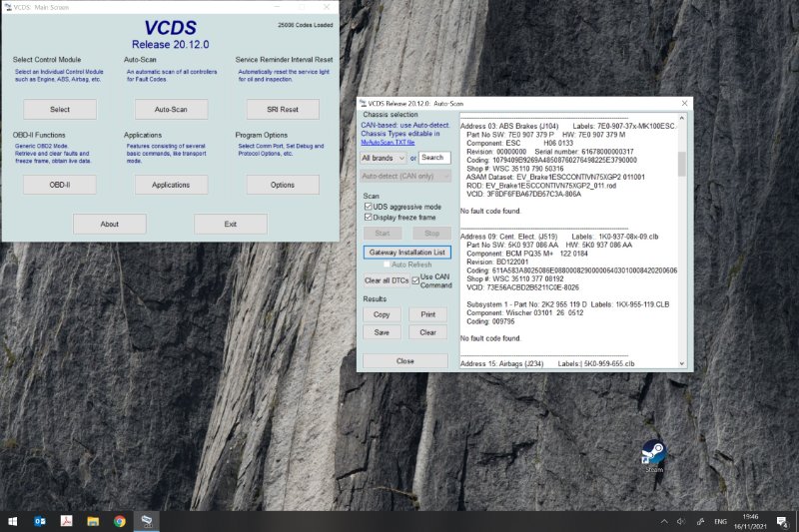Click the Start scan button
This screenshot has width=799, height=532.
point(383,234)
